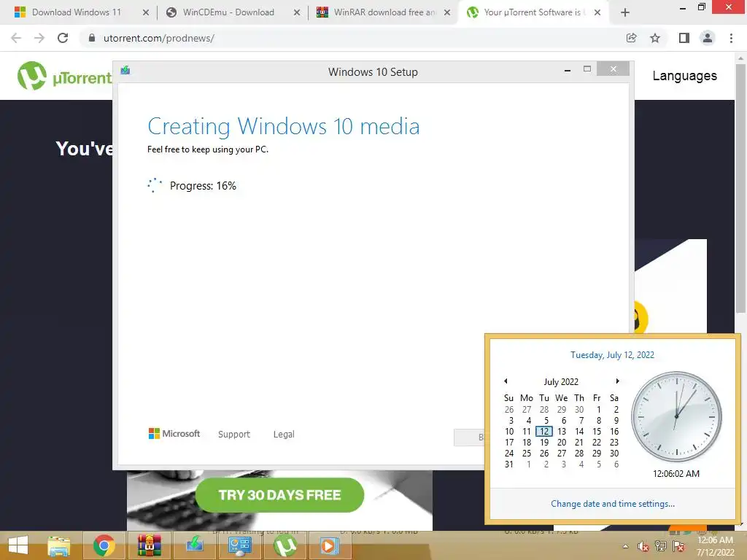View site lock information icon
Viewport: 747px width, 560px height.
(92, 38)
